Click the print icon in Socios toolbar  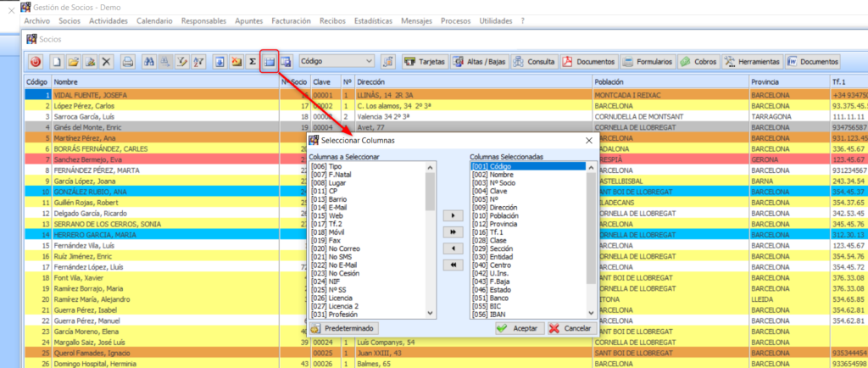pyautogui.click(x=128, y=62)
